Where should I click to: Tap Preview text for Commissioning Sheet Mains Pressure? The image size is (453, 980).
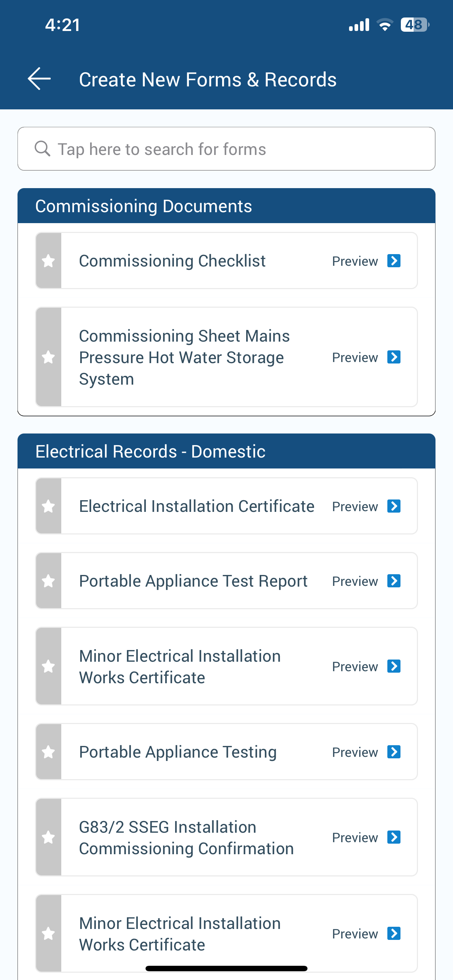(355, 358)
